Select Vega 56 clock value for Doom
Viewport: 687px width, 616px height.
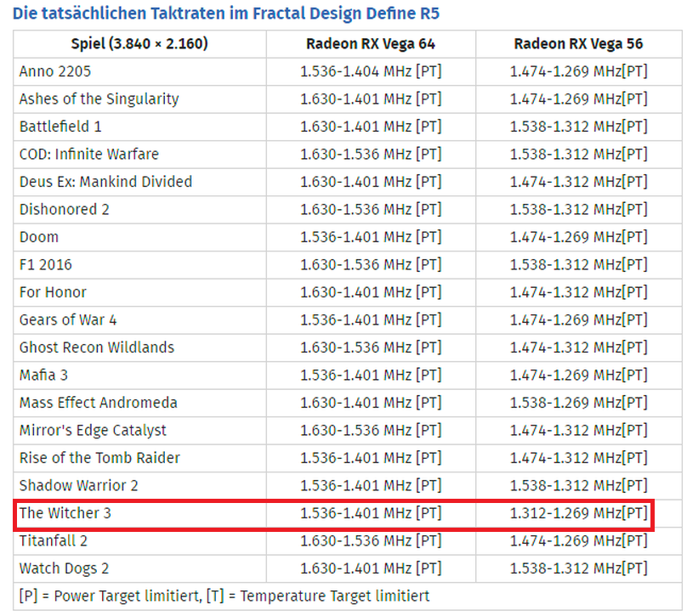[x=578, y=237]
